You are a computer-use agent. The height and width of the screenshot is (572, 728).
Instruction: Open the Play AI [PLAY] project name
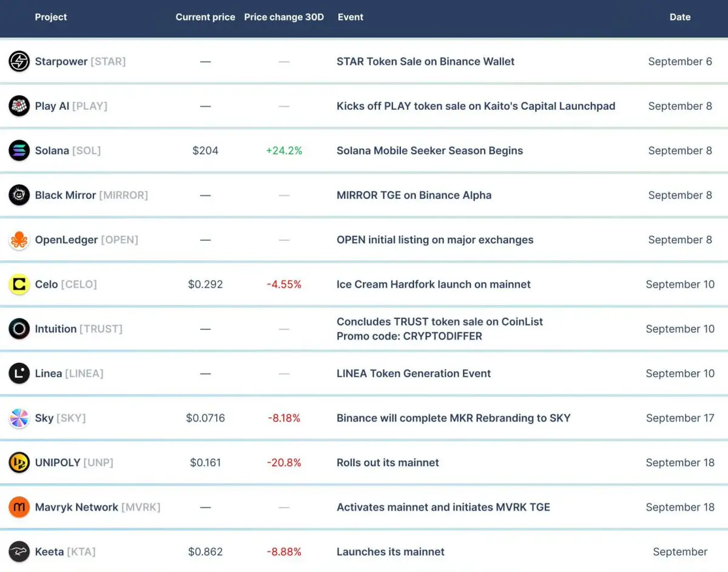[x=71, y=106]
